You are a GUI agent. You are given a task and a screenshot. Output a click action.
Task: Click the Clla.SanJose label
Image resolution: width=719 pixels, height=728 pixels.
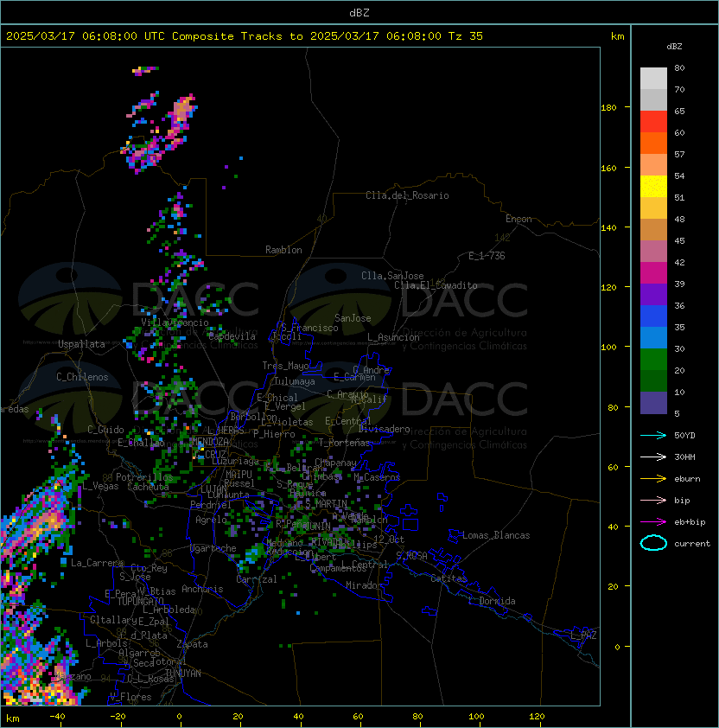(x=392, y=276)
